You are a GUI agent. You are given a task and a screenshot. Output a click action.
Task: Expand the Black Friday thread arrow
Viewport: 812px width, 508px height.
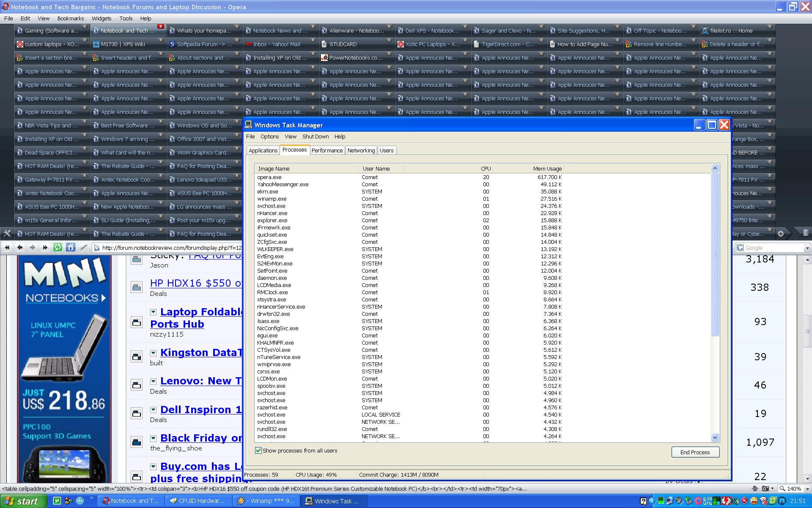pos(153,438)
